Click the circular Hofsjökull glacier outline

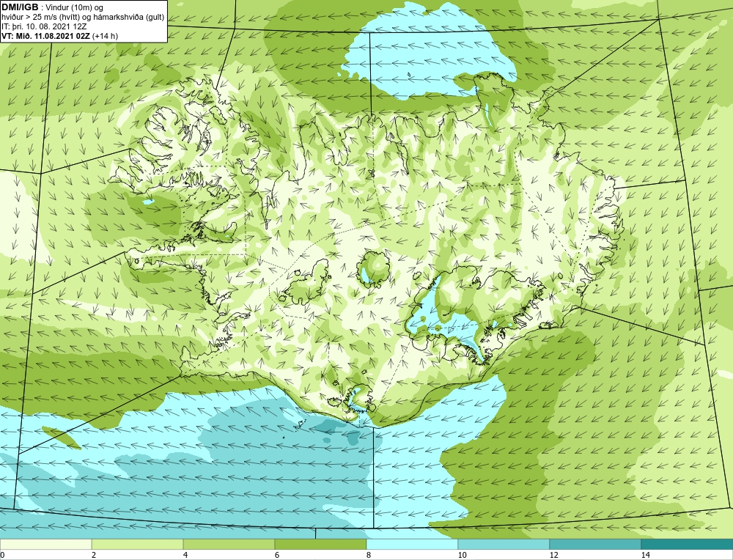pyautogui.click(x=373, y=269)
